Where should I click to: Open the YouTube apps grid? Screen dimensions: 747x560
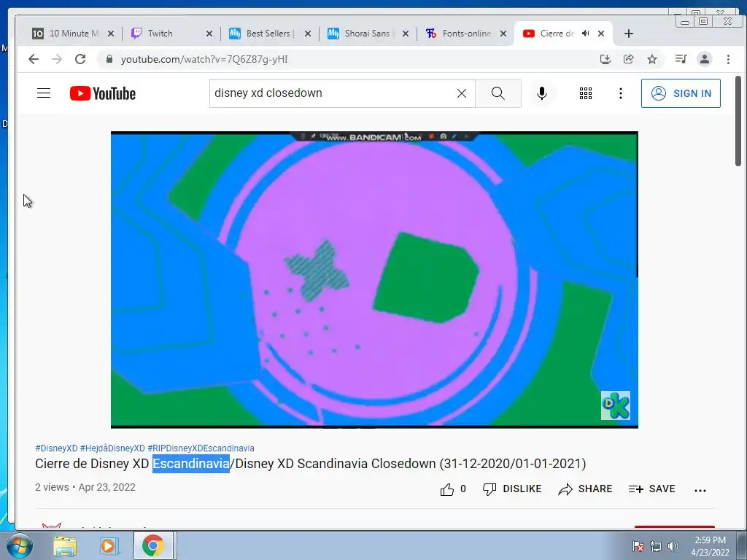pyautogui.click(x=586, y=93)
